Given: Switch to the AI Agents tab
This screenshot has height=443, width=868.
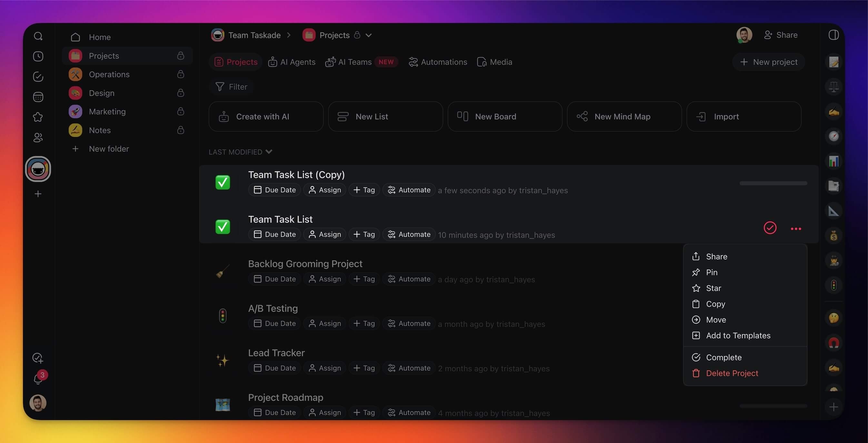Looking at the screenshot, I should click(x=292, y=62).
